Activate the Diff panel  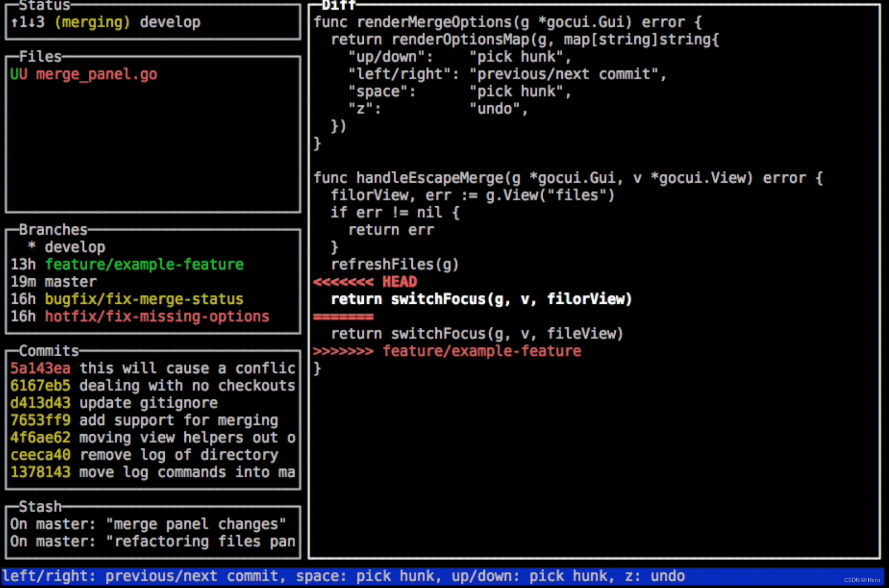coord(339,5)
